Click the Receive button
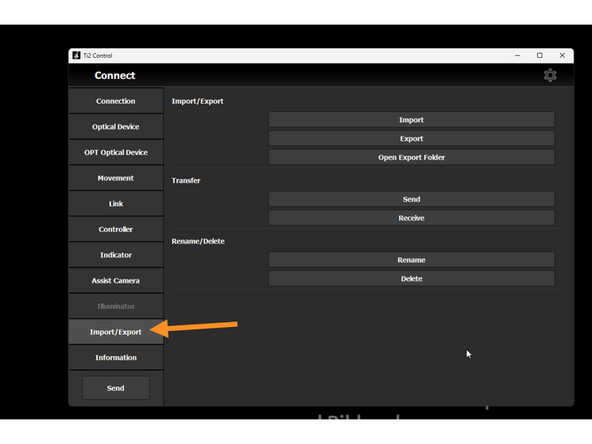Viewport: 592px width, 444px height. (412, 218)
